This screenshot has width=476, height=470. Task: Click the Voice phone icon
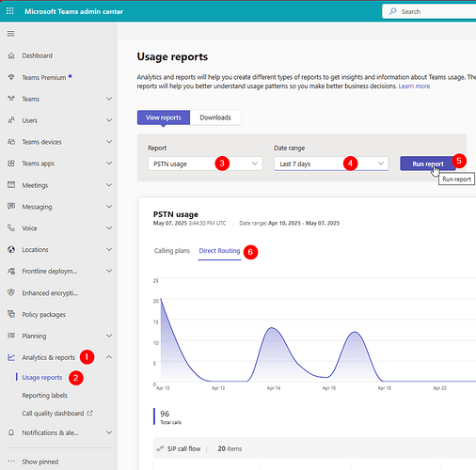11,227
